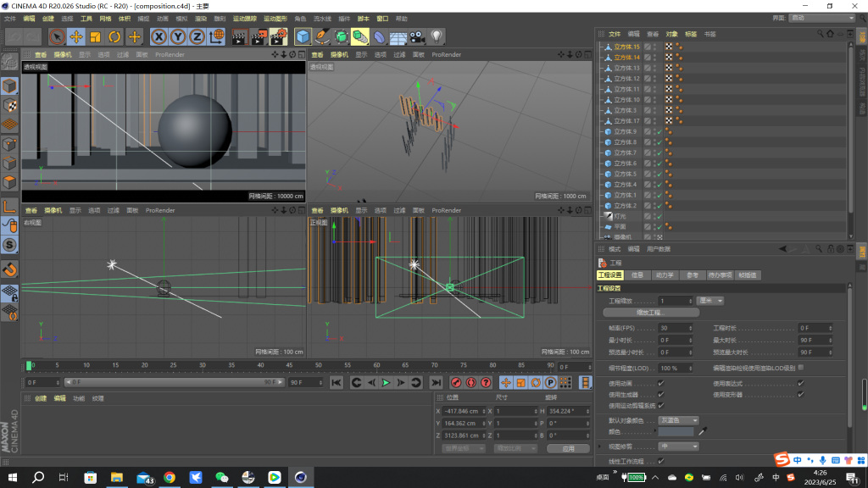Switch to the 帧插值 tab
This screenshot has width=868, height=488.
click(x=748, y=275)
